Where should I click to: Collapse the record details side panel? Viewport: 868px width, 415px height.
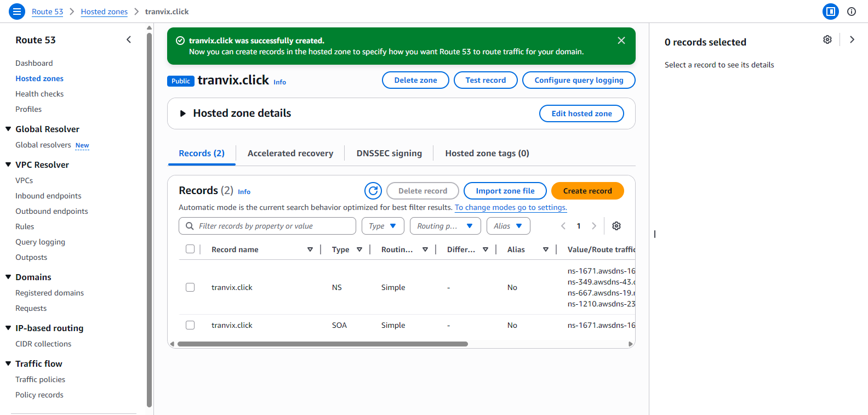tap(852, 39)
